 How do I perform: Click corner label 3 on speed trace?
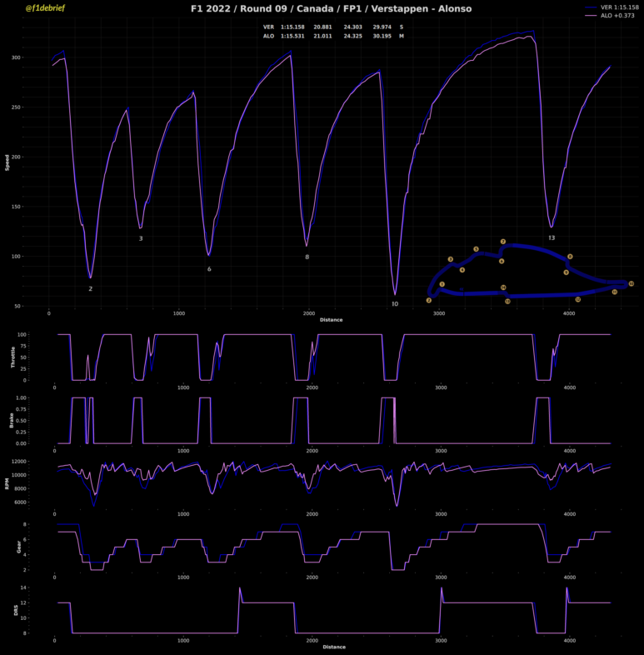141,238
